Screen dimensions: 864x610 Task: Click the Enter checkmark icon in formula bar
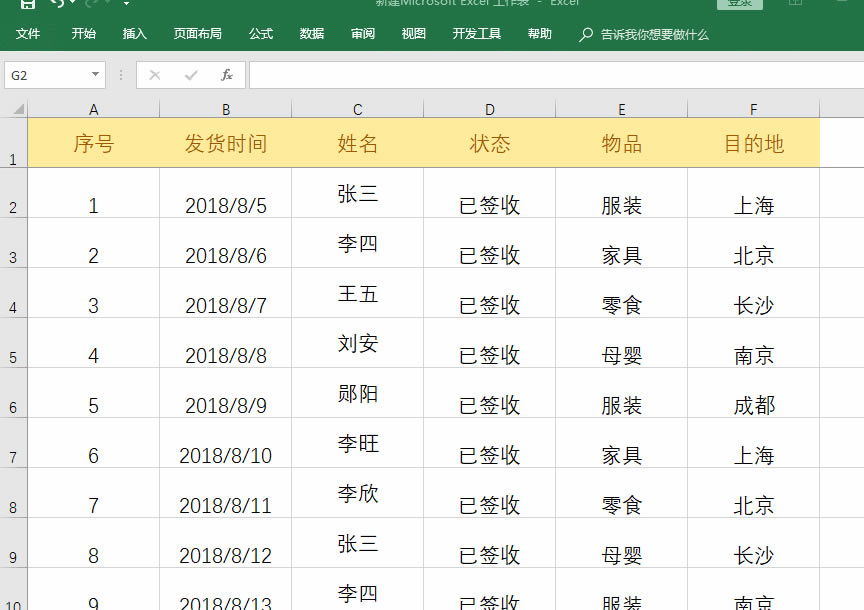(x=191, y=75)
